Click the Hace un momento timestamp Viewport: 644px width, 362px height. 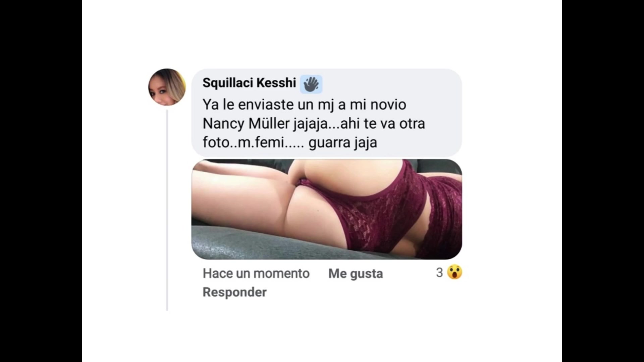tap(256, 274)
